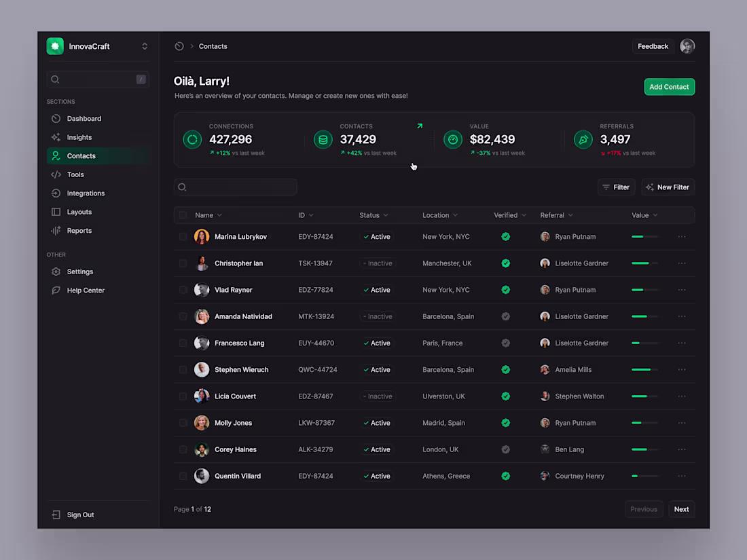Click the green arrow on the Contacts stat card
Screen dimensions: 747x560
tap(420, 126)
